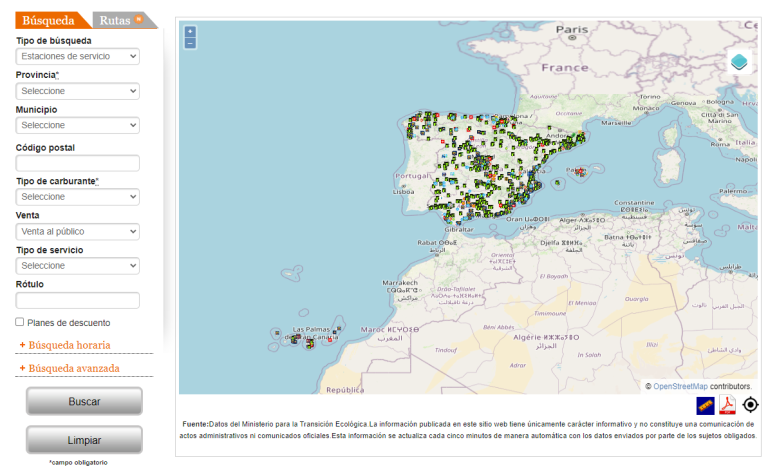The image size is (768, 471).
Task: Expand Búsqueda avanzada section
Action: click(x=74, y=368)
